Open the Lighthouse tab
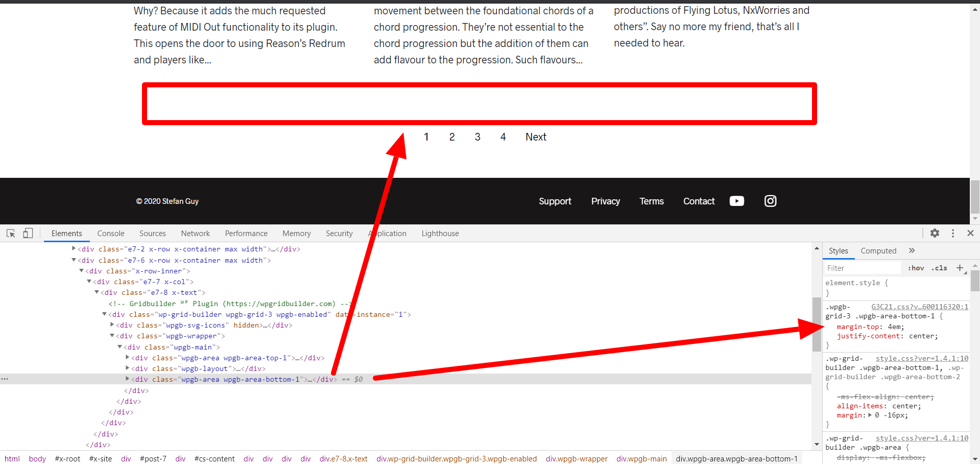 coord(440,234)
